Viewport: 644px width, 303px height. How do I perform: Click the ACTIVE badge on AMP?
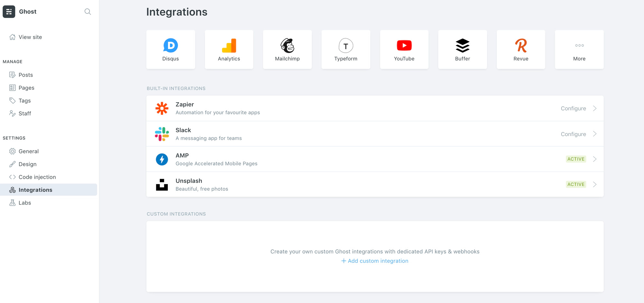point(576,159)
